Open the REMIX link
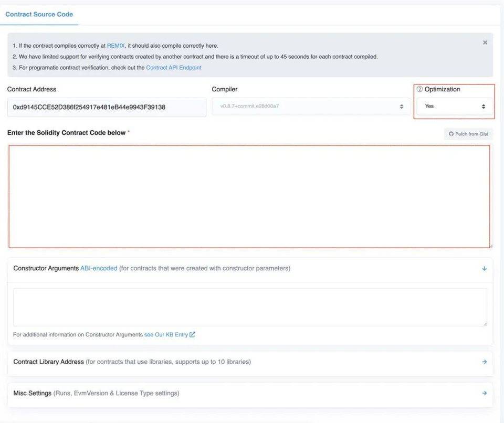This screenshot has width=504, height=423. tap(115, 46)
